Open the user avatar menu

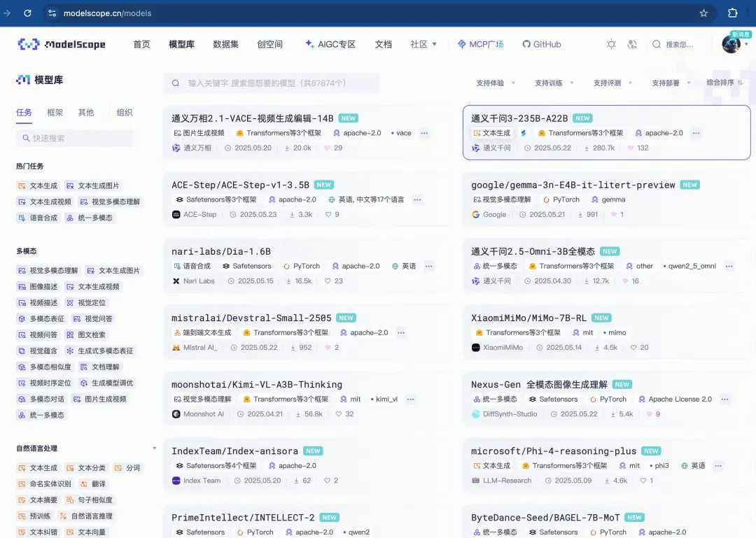(731, 44)
